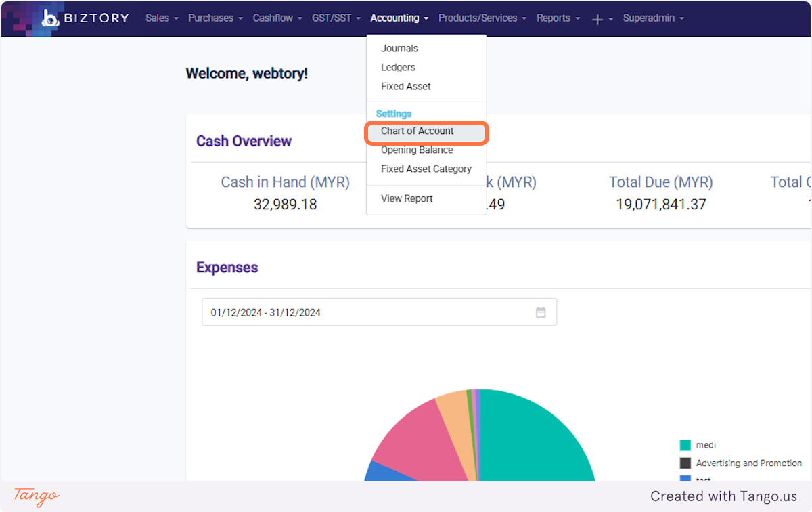Open the calendar icon in date field
The height and width of the screenshot is (512, 812).
tap(541, 312)
